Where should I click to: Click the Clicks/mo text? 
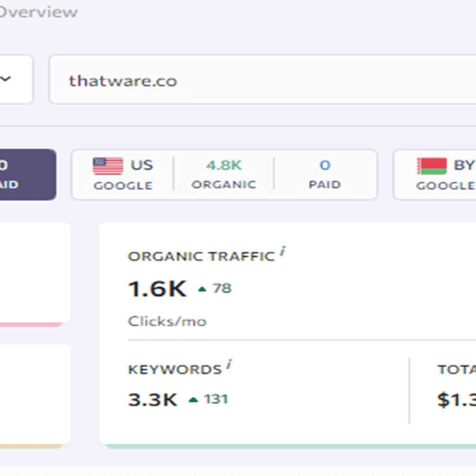pos(167,321)
